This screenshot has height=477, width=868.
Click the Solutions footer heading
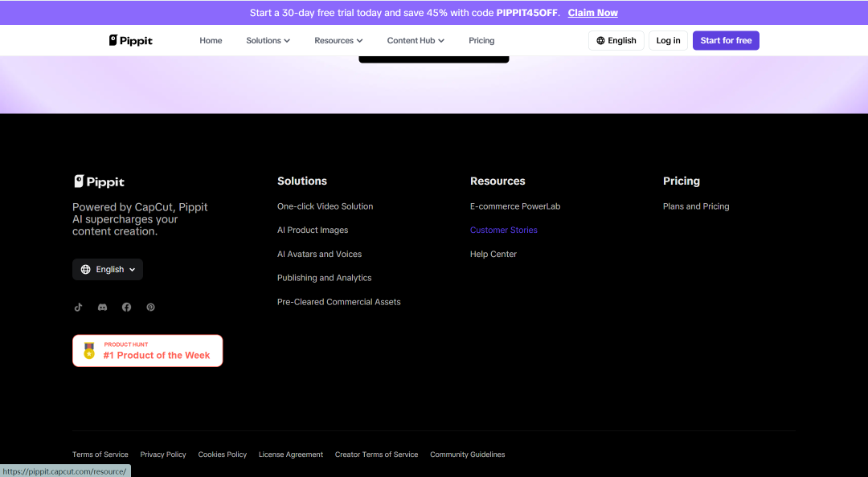pos(302,181)
